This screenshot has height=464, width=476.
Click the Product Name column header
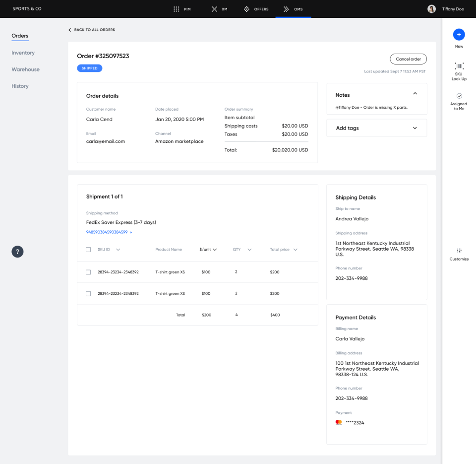(x=169, y=250)
